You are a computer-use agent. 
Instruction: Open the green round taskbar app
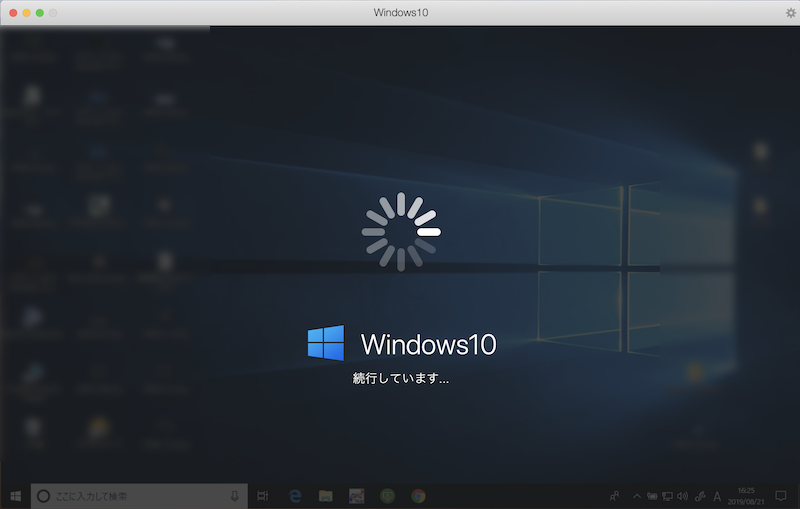point(387,496)
